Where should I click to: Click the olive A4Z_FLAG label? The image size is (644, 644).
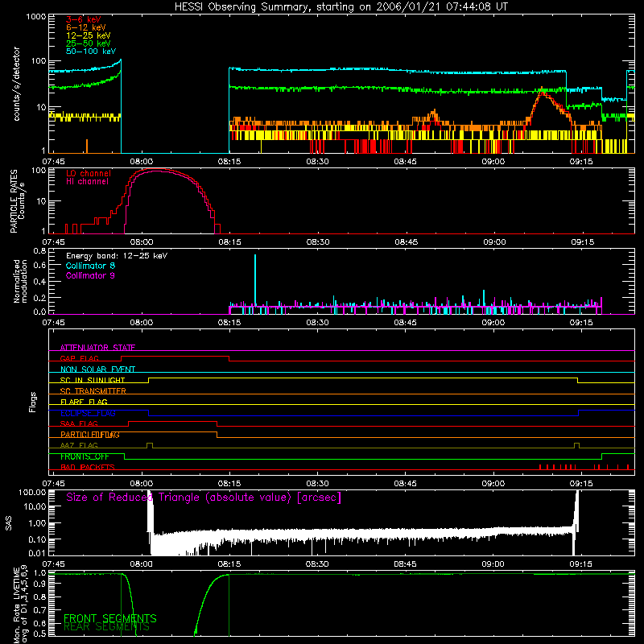(x=79, y=445)
